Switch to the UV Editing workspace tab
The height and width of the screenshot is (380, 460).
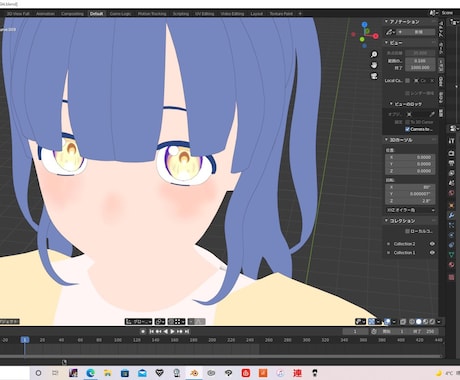[x=205, y=14]
